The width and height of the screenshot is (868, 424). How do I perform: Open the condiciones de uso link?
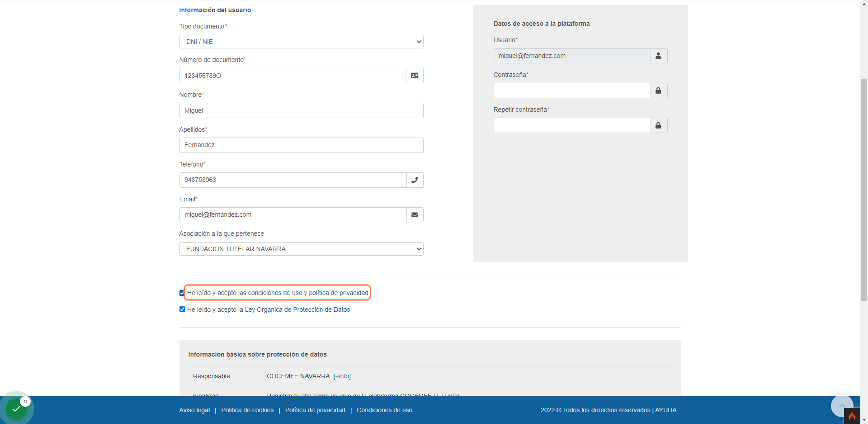point(275,293)
